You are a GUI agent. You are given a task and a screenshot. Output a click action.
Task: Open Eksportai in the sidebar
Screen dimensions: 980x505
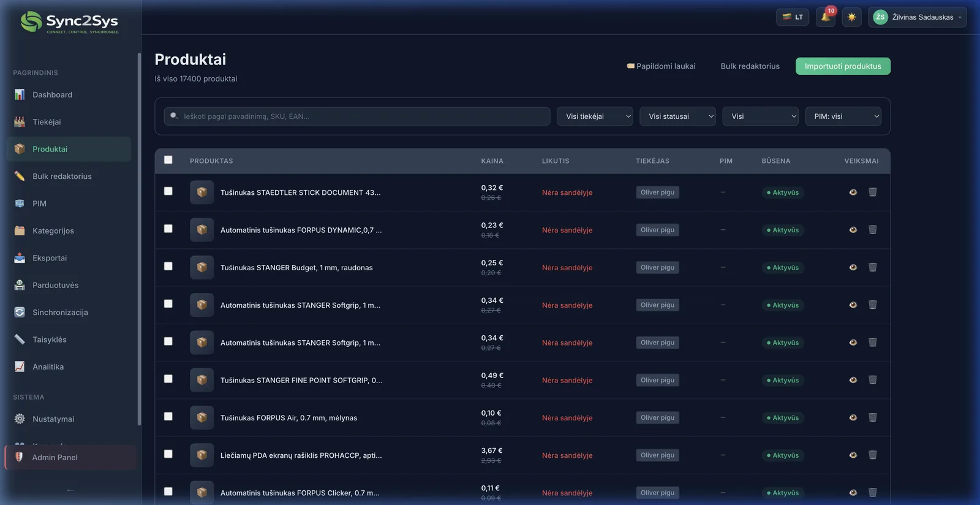[69, 258]
